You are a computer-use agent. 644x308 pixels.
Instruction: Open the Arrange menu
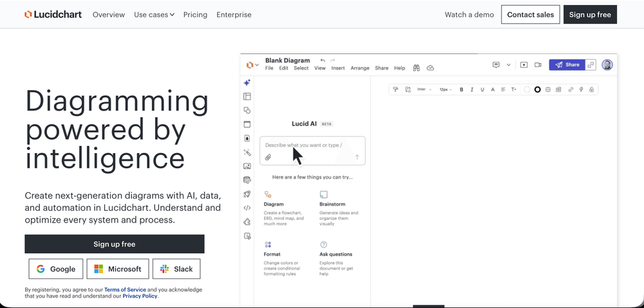360,68
